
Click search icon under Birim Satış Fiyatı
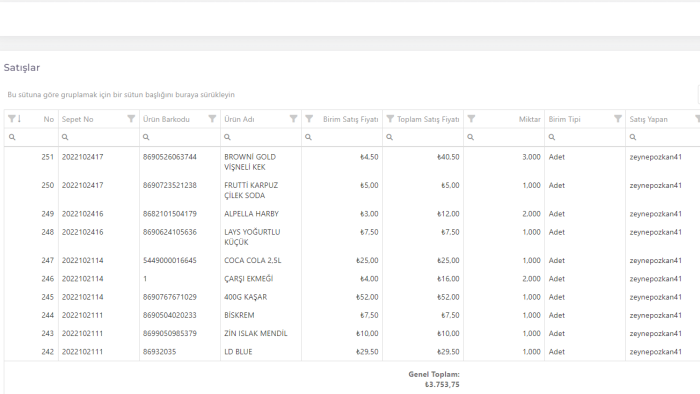click(308, 137)
